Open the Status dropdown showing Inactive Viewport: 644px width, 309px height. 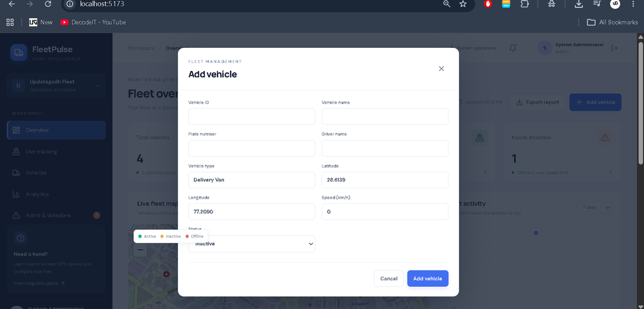[x=252, y=244]
